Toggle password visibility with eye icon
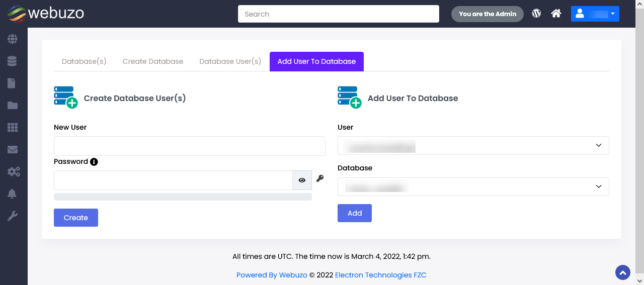The height and width of the screenshot is (285, 644). tap(302, 180)
